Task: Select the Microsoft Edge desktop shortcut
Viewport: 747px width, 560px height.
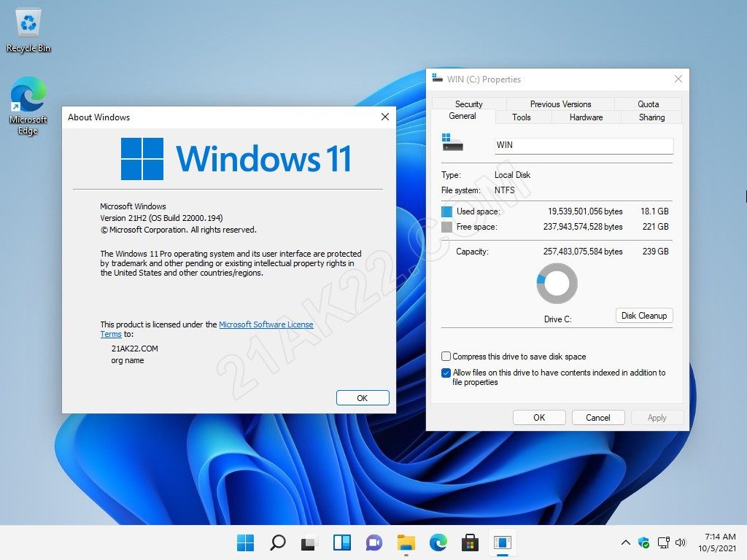Action: pyautogui.click(x=28, y=106)
